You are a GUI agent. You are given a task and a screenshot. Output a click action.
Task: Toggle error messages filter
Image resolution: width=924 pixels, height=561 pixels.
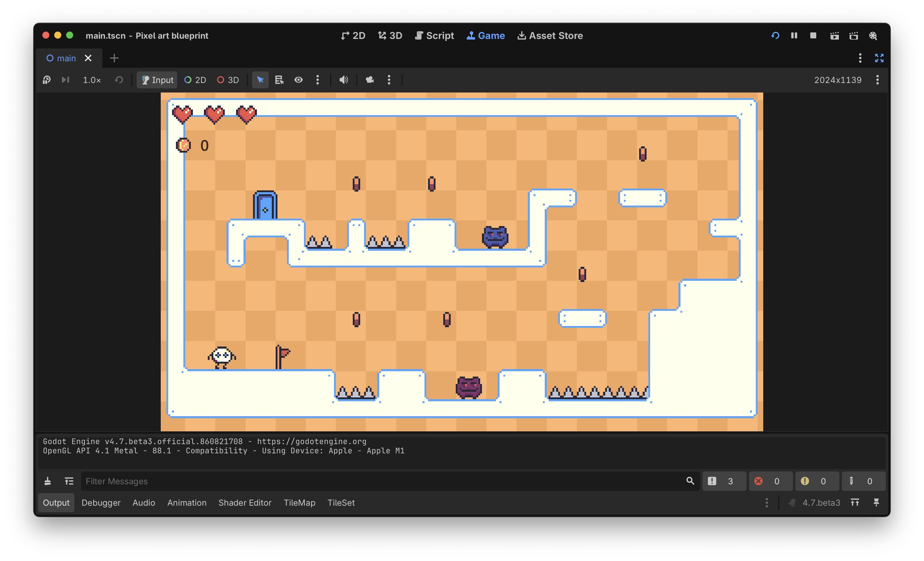(770, 481)
